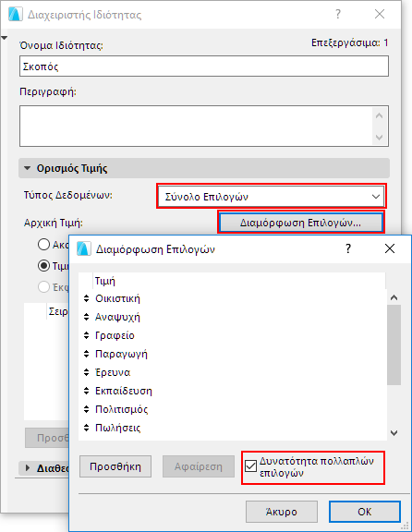Click the reorder handle beside Εκπαίδευση
412x532 pixels.
coord(87,391)
